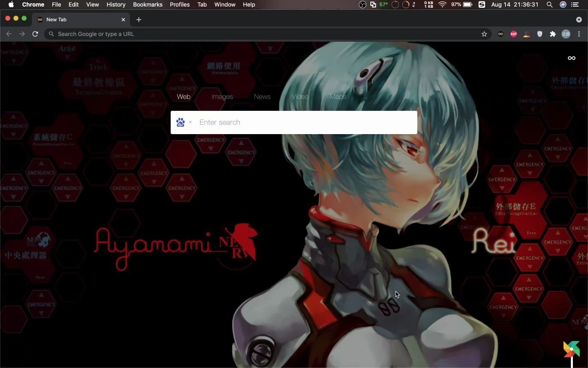Open the OBS icon in the menu bar

[363, 4]
